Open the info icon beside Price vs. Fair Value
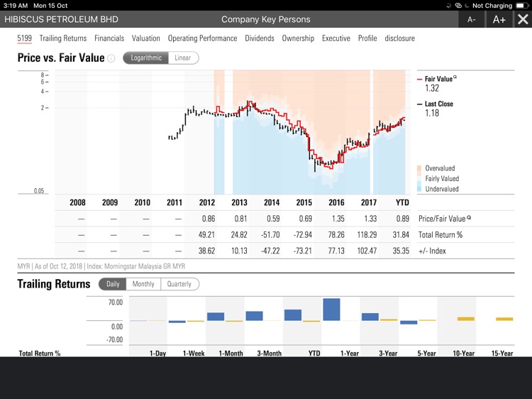 111,58
